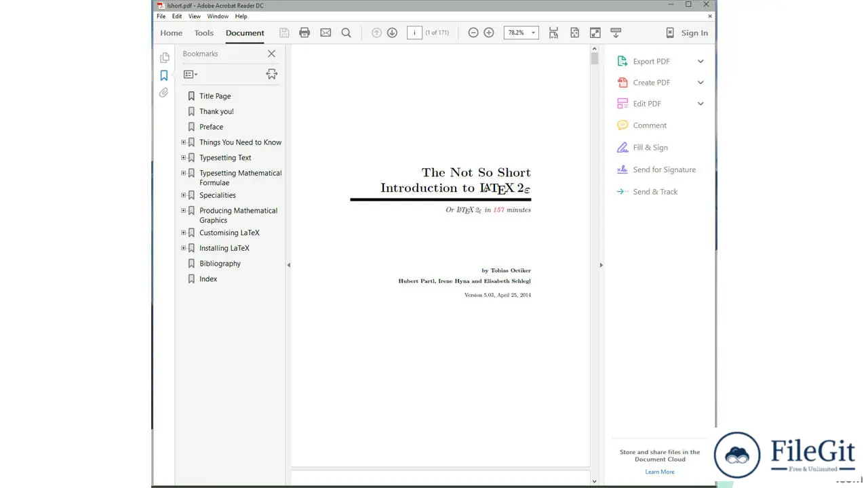Open the Help menu

click(x=241, y=16)
